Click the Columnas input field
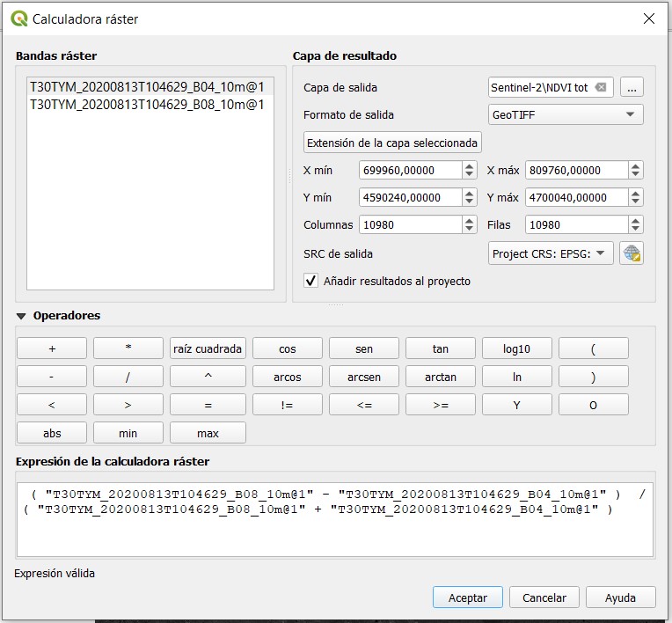Screen dimensions: 672x623 [x=411, y=224]
